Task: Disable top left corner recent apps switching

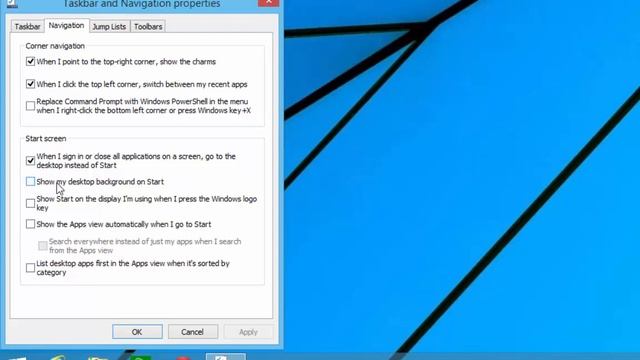Action: coord(31,84)
